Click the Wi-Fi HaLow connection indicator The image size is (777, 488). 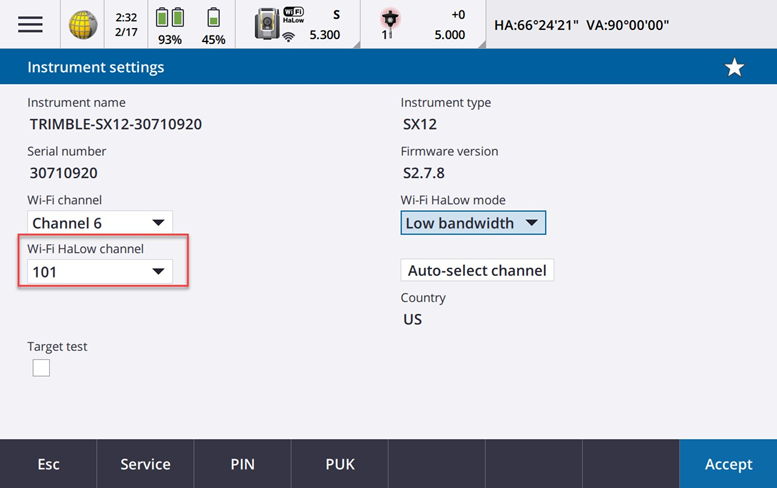(294, 24)
